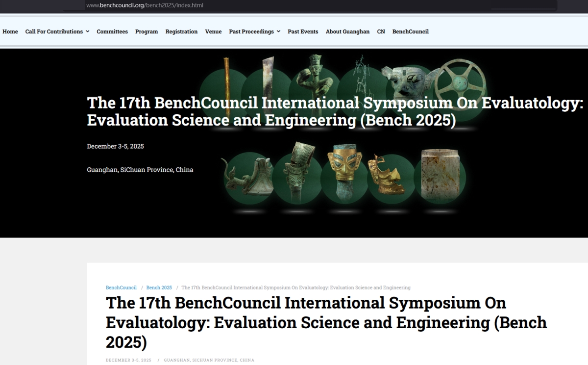This screenshot has width=588, height=365.
Task: Open the Registration page
Action: pos(181,31)
